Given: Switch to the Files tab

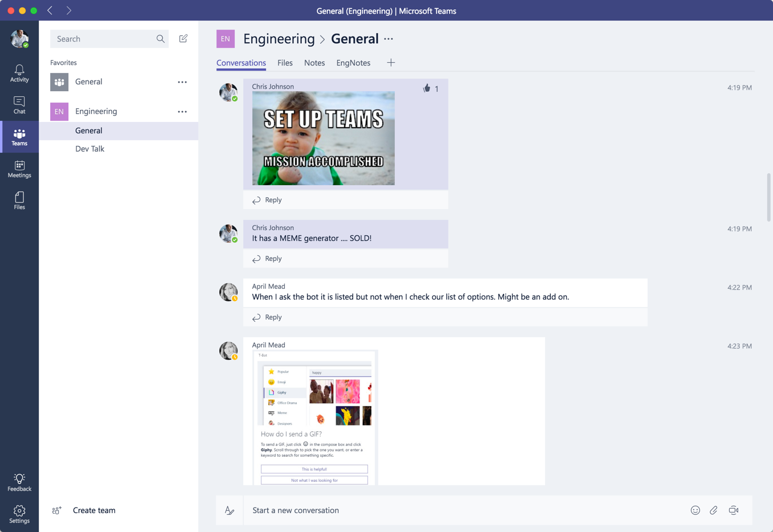Looking at the screenshot, I should 285,63.
